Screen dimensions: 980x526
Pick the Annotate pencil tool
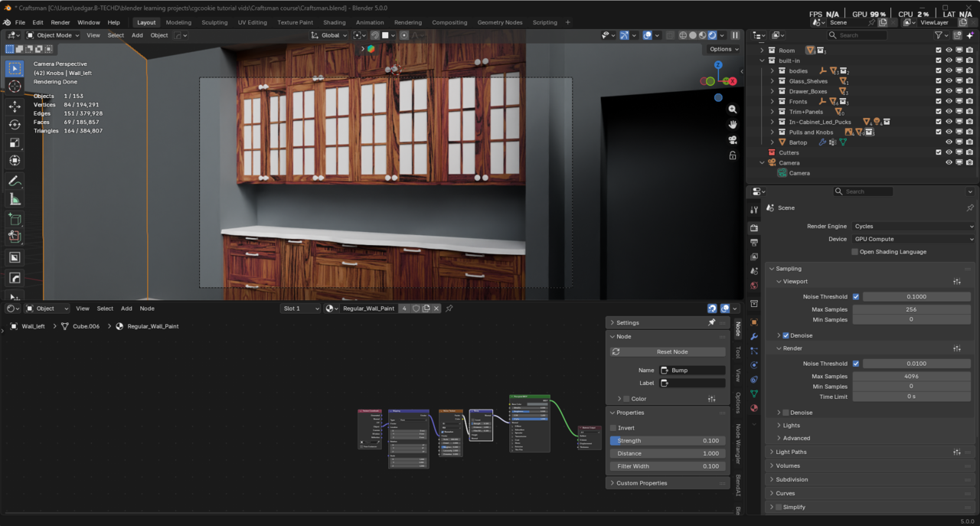pyautogui.click(x=15, y=181)
